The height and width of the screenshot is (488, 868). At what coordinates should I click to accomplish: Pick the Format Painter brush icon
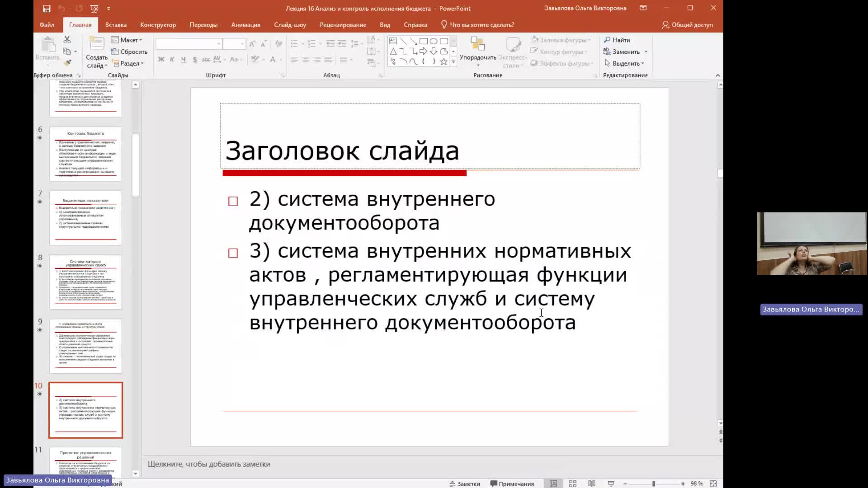[67, 63]
